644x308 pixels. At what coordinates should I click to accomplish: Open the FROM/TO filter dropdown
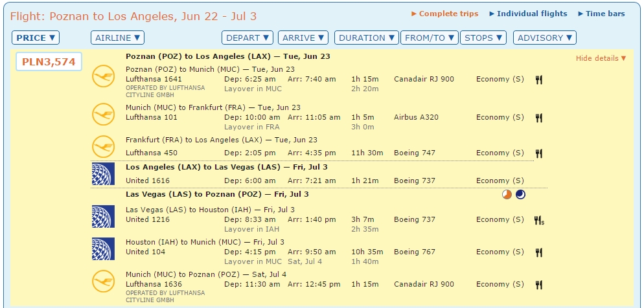(x=430, y=38)
